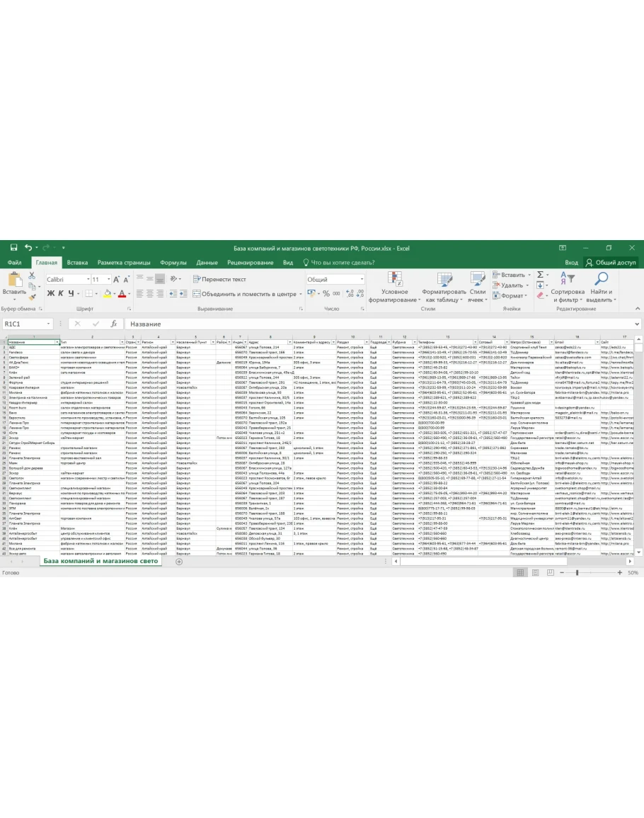The width and height of the screenshot is (644, 818).
Task: Toggle underline (Ч) formatting
Action: tap(71, 294)
